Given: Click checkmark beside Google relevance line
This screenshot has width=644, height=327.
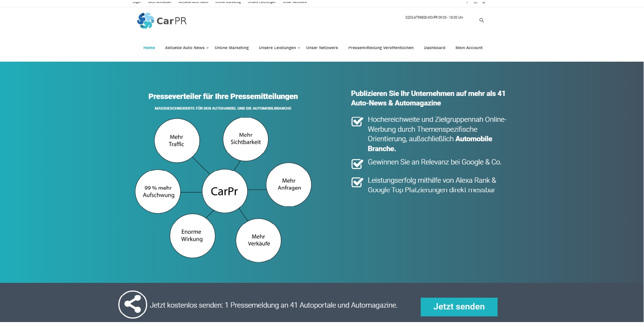Looking at the screenshot, I should point(357,164).
